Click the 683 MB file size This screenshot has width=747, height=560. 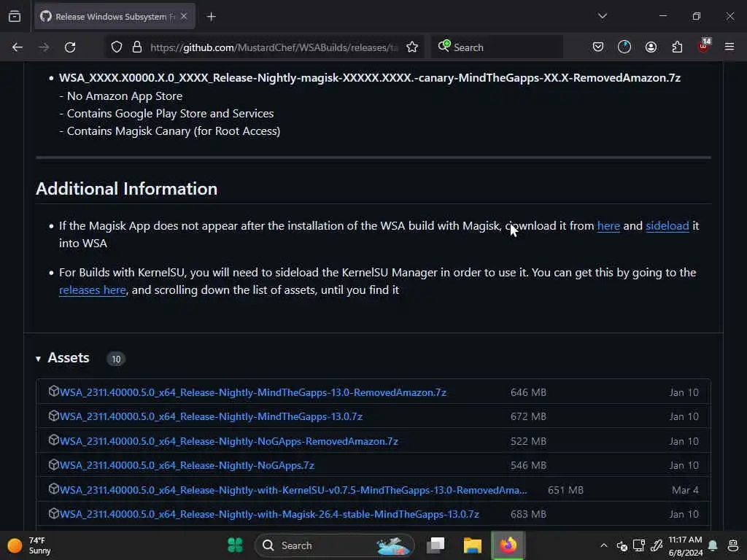pyautogui.click(x=528, y=514)
